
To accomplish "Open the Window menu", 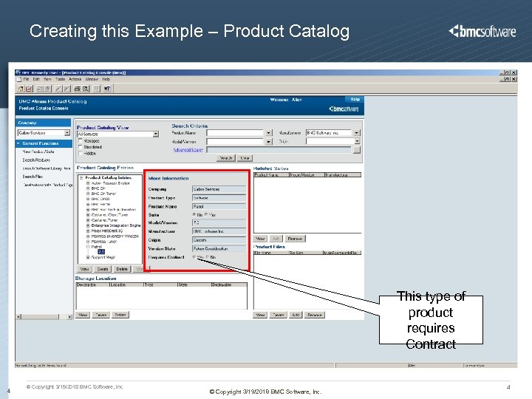I will [x=92, y=79].
